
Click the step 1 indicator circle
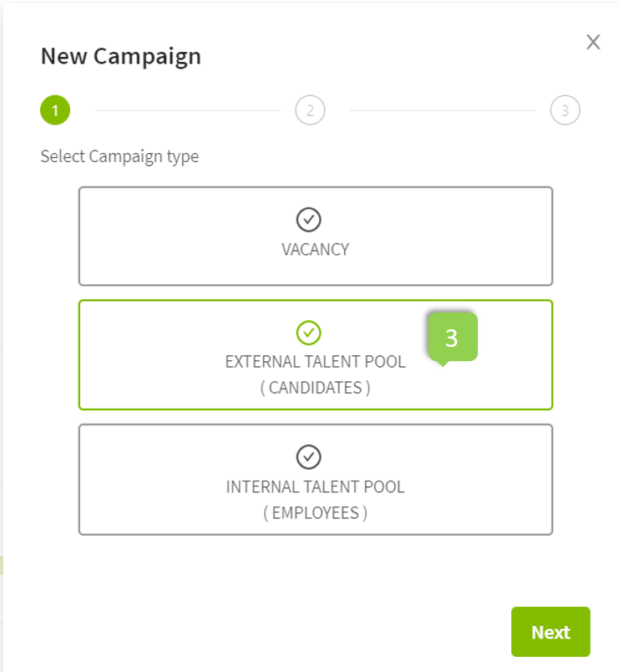tap(54, 110)
